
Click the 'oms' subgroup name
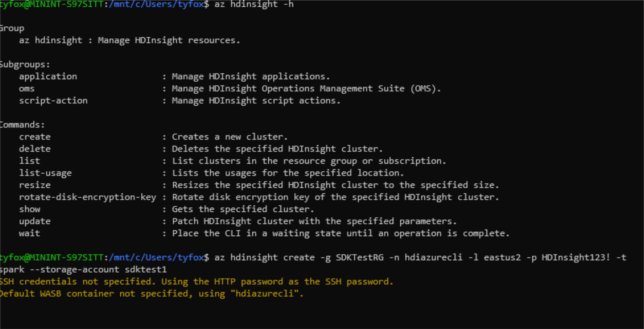(x=27, y=89)
